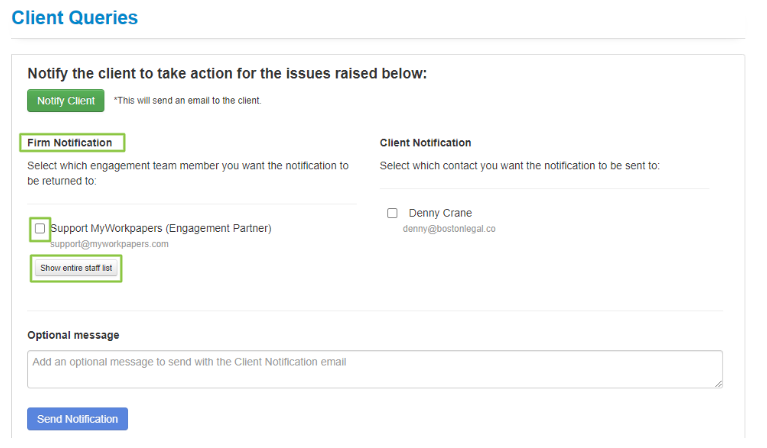Click the Denny Crane name label
Viewport: 767px width, 448px height.
(440, 213)
